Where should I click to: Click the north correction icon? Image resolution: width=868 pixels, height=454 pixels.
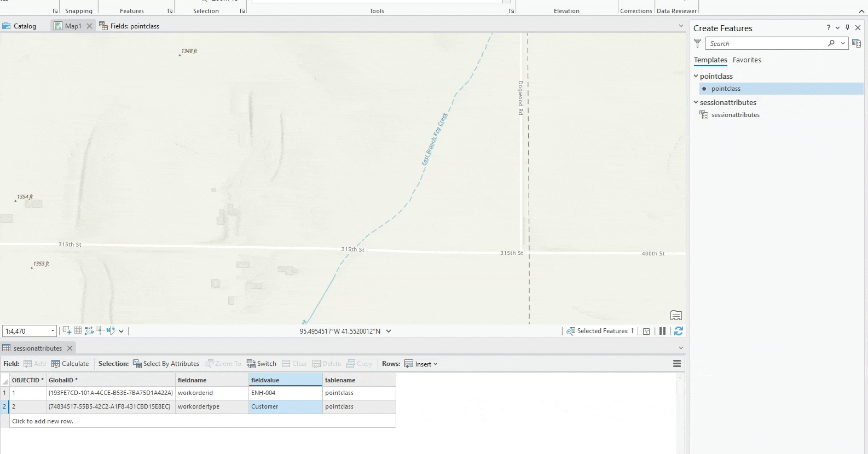(x=111, y=330)
